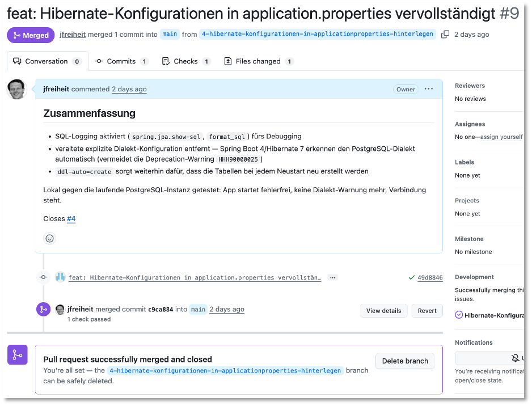Viewport: 532px width, 406px height.
Task: Click merge event timestamp 2 days ago
Action: coord(227,310)
